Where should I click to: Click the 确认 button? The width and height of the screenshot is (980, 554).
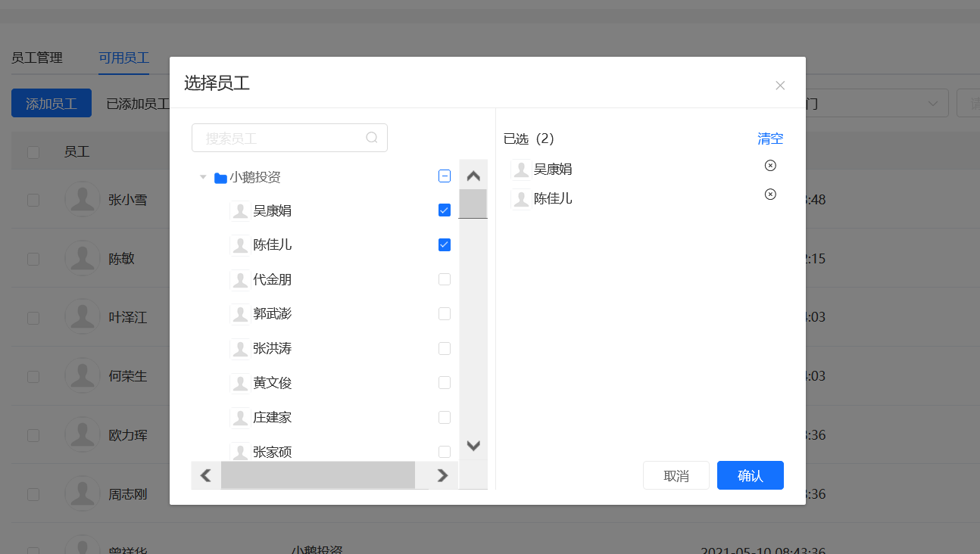coord(751,475)
